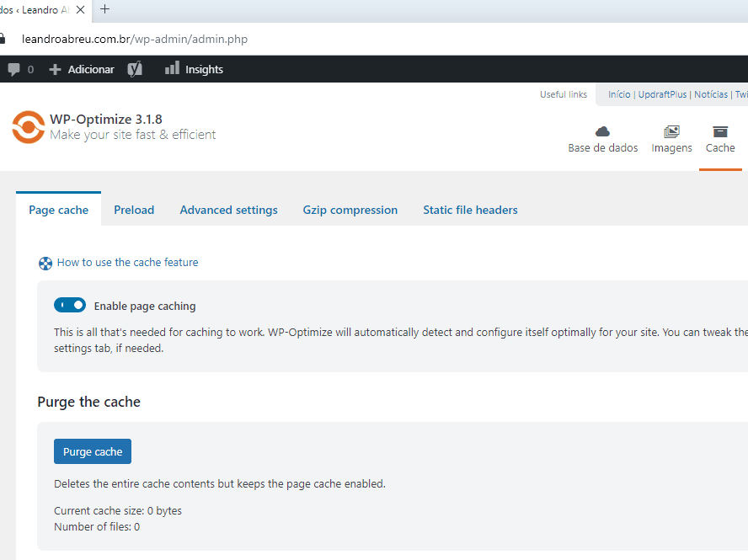
Task: Click the WP-Optimize orange logo
Action: [29, 127]
